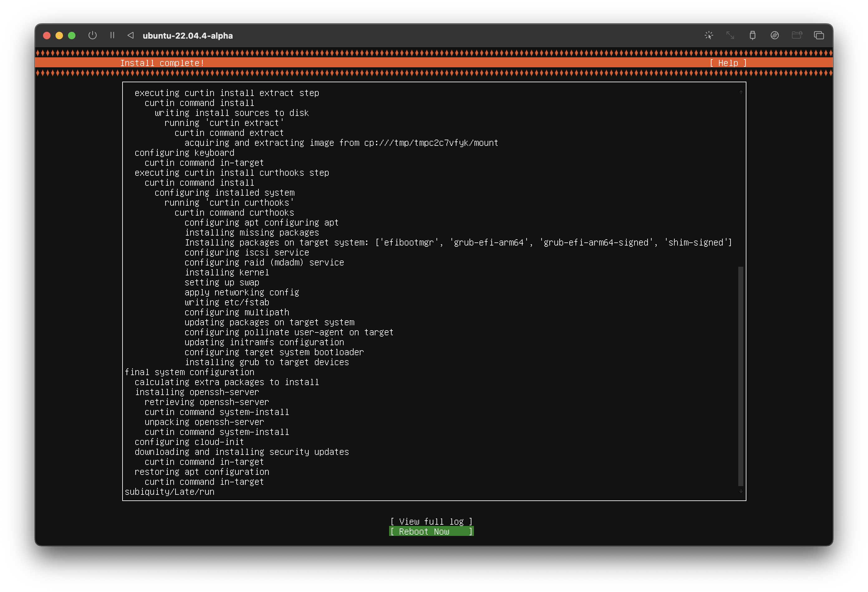Click the Reboot Now button
Image resolution: width=868 pixels, height=592 pixels.
tap(432, 532)
